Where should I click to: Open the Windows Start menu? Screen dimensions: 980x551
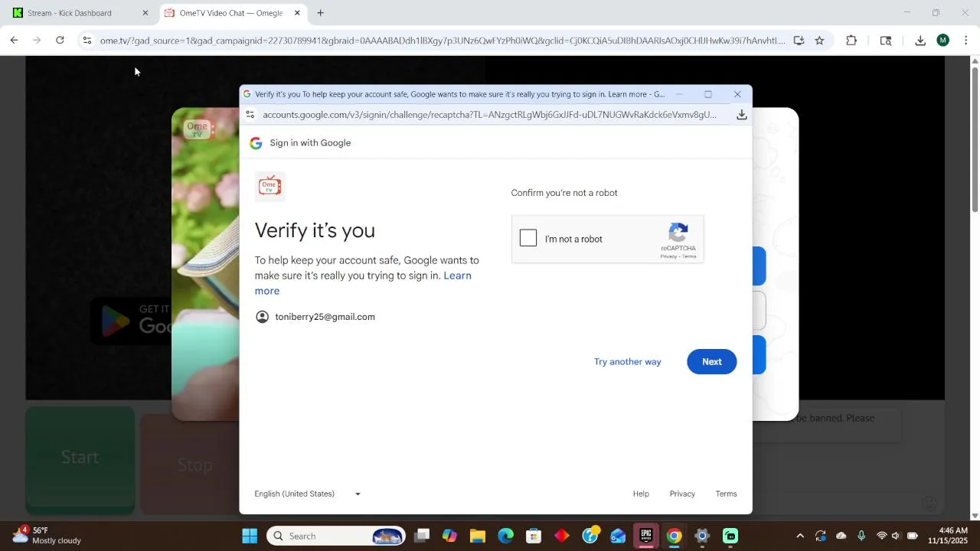coord(250,536)
